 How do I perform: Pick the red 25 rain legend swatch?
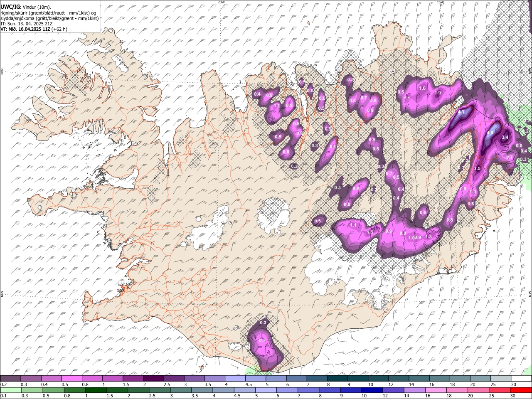point(500,390)
